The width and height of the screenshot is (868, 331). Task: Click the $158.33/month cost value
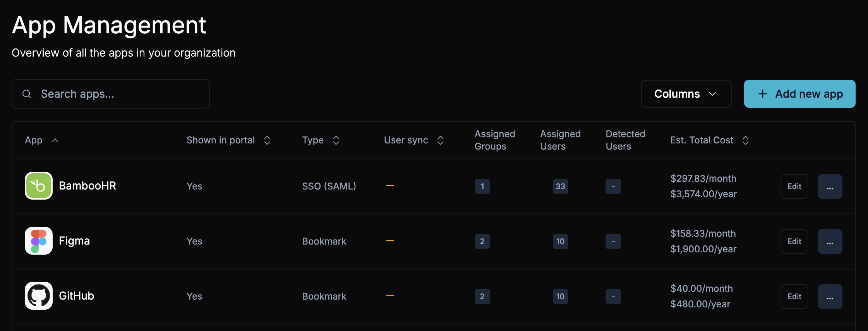coord(703,234)
